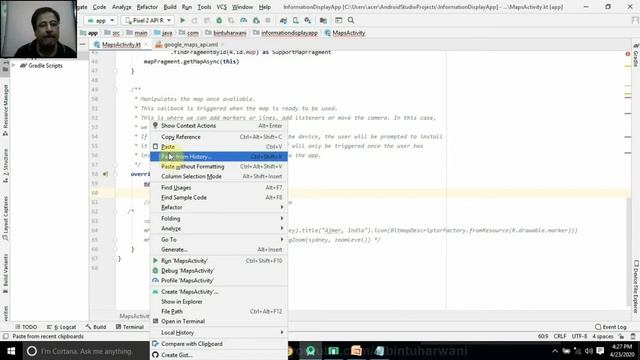
Task: Click the Cortana search box
Action: [x=86, y=351]
